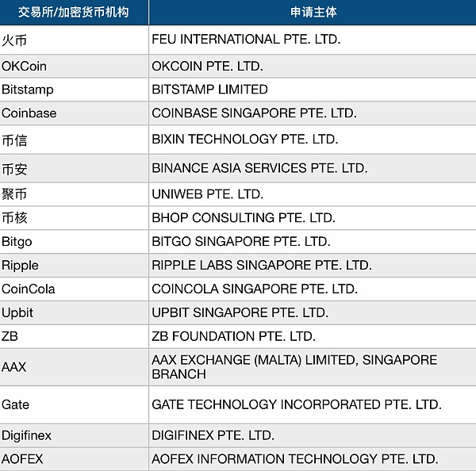
Task: Select GATE TECHNOLOGY INCORPORATED PTE. LTD.
Action: [x=296, y=404]
